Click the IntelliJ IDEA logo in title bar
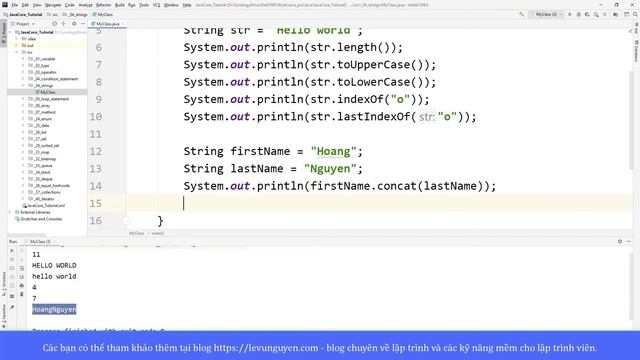 4,5
